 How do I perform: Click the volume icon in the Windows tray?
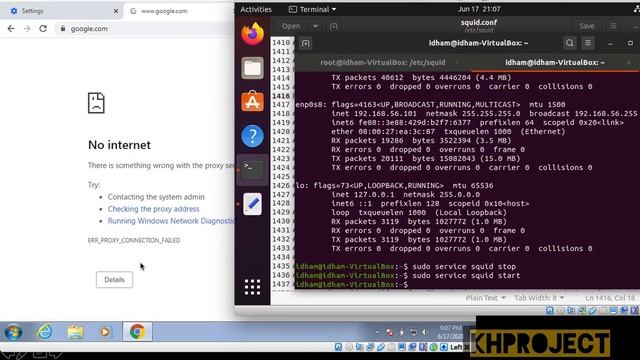point(425,332)
